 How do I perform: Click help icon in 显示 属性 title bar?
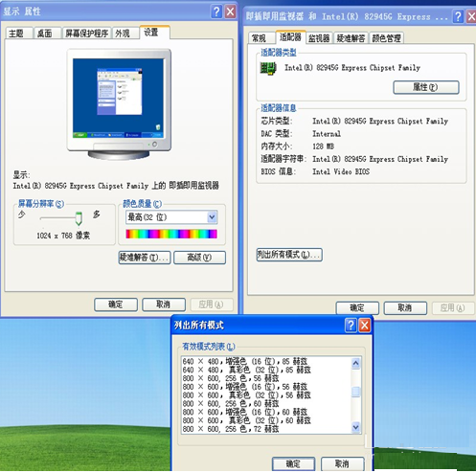coord(216,11)
